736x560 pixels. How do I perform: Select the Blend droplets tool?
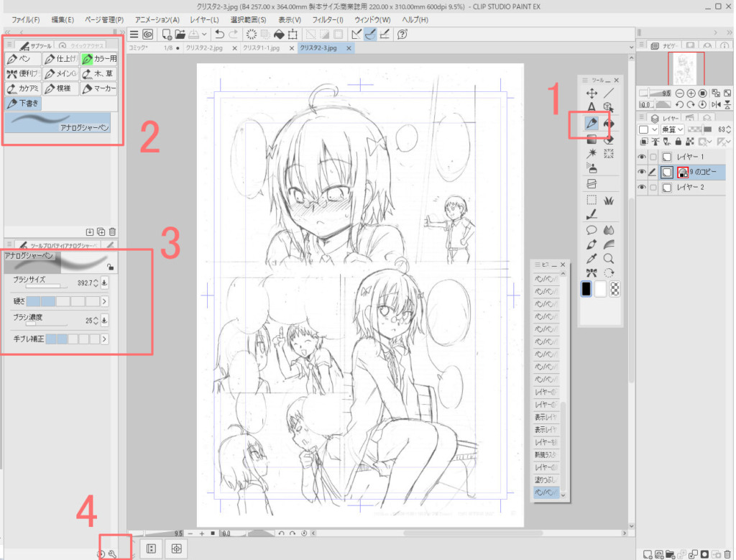pyautogui.click(x=609, y=230)
